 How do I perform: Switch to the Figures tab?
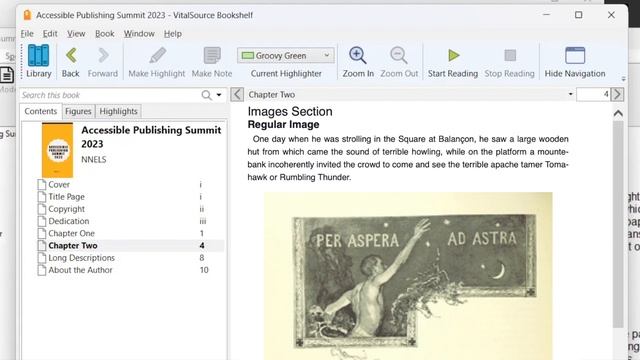click(78, 111)
